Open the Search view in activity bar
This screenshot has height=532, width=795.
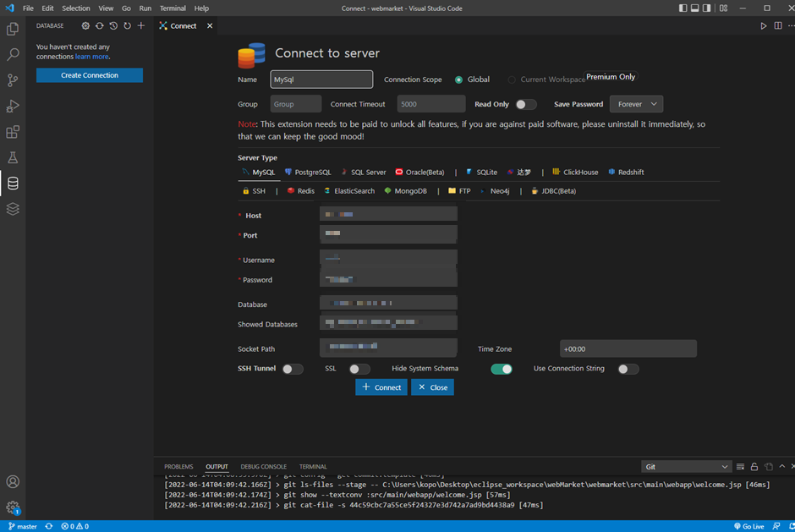[x=13, y=54]
